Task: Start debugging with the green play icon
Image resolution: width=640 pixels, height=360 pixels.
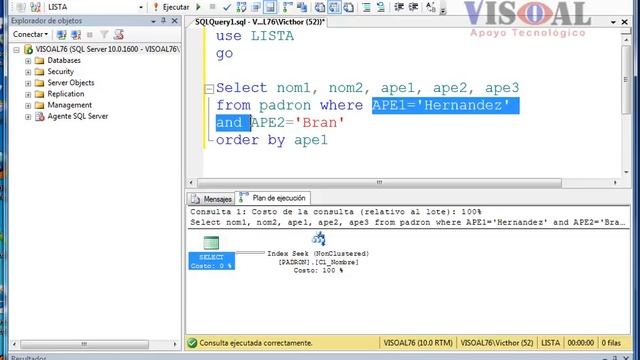Action: [199, 7]
